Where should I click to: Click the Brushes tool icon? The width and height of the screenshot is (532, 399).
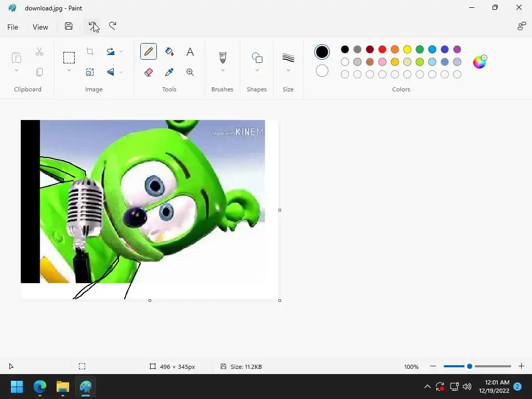(222, 57)
